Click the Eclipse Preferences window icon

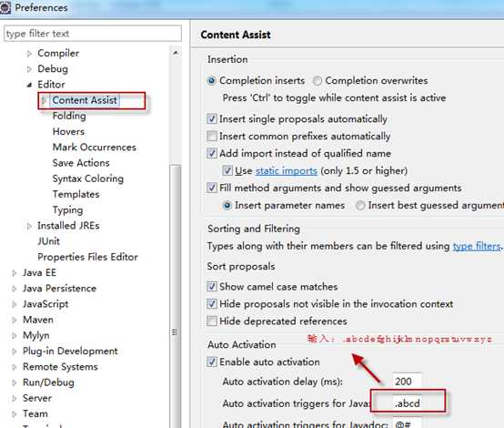(x=5, y=7)
